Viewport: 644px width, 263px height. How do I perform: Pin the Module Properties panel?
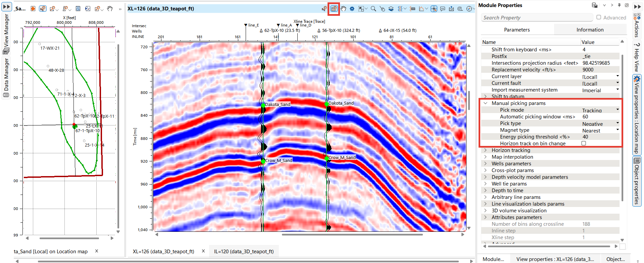[x=619, y=5]
